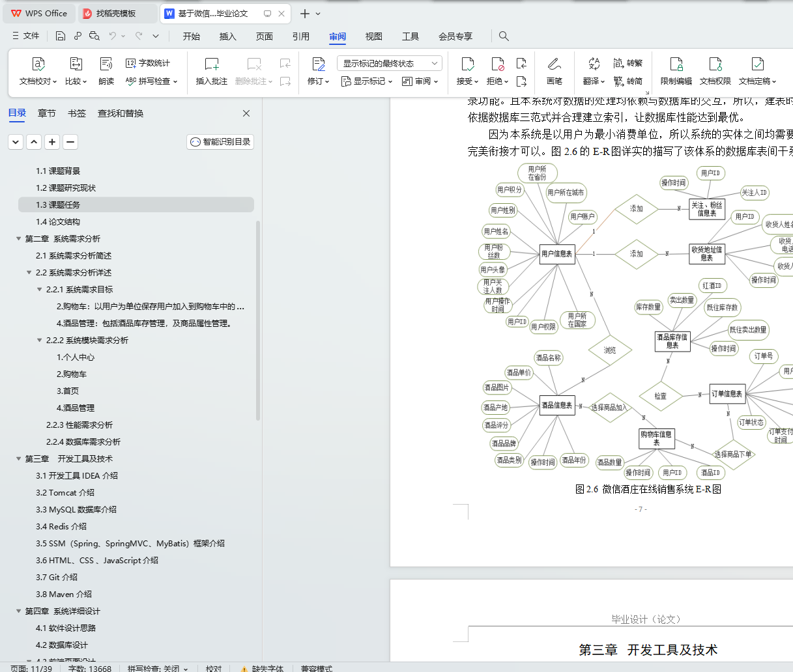
Task: Open the 开始 (Home) ribbon tab
Action: [x=192, y=36]
